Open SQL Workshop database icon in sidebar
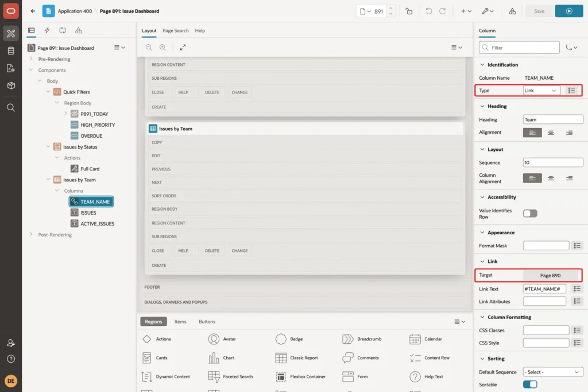This screenshot has width=588, height=392. pos(11,51)
